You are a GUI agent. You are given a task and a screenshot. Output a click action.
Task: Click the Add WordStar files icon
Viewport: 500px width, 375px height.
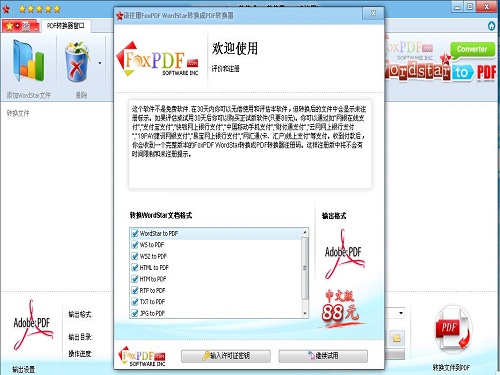pyautogui.click(x=28, y=61)
